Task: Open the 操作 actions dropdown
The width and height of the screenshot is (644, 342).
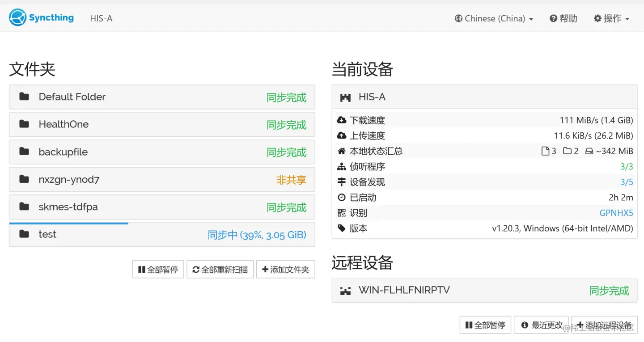Action: coord(611,18)
